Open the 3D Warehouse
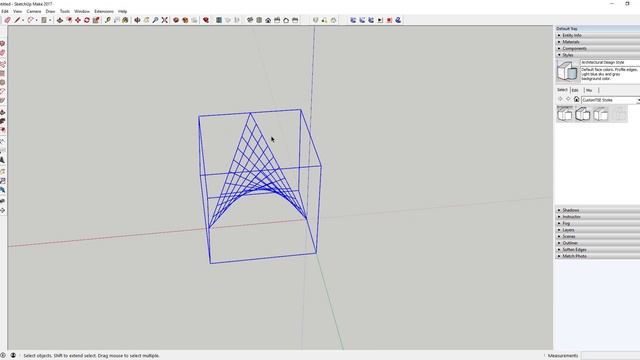The image size is (640, 360). click(176, 20)
